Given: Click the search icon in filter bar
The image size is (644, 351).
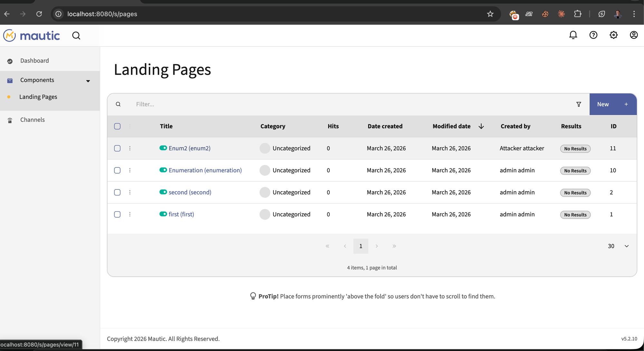Looking at the screenshot, I should (118, 104).
